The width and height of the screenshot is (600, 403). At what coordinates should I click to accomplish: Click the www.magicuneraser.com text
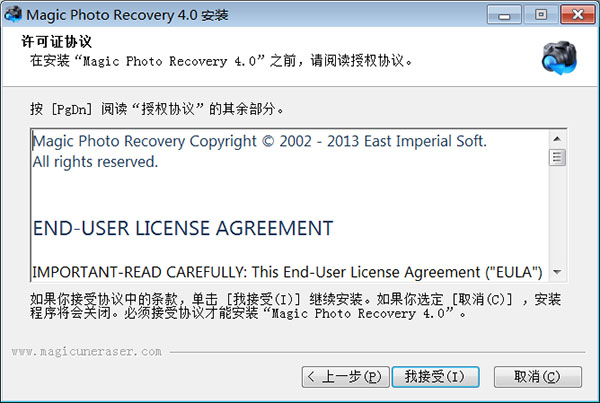pyautogui.click(x=86, y=351)
